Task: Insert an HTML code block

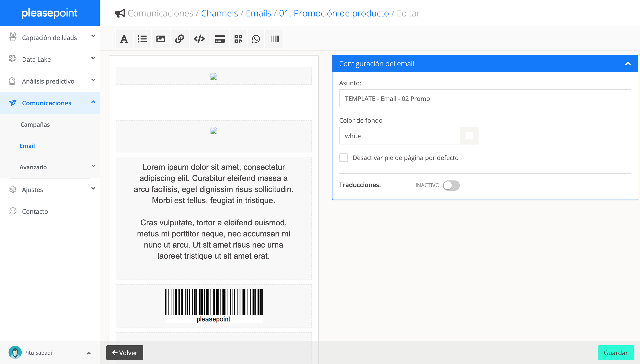Action: click(x=199, y=39)
